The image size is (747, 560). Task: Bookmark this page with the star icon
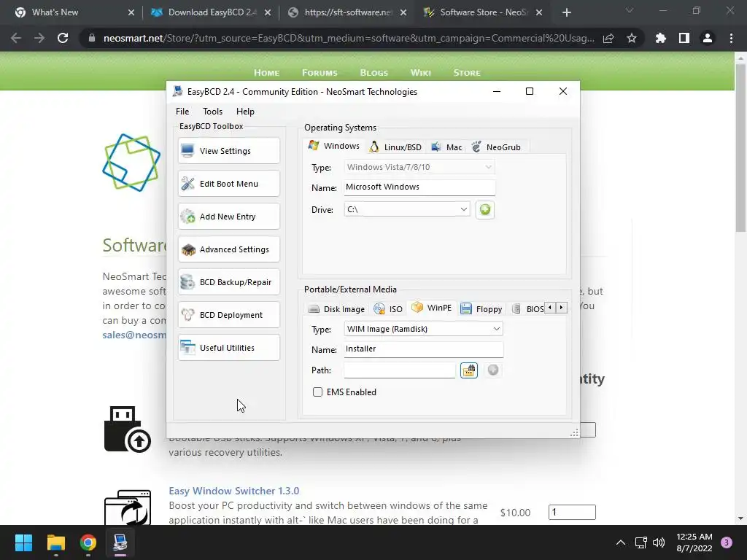pos(632,38)
